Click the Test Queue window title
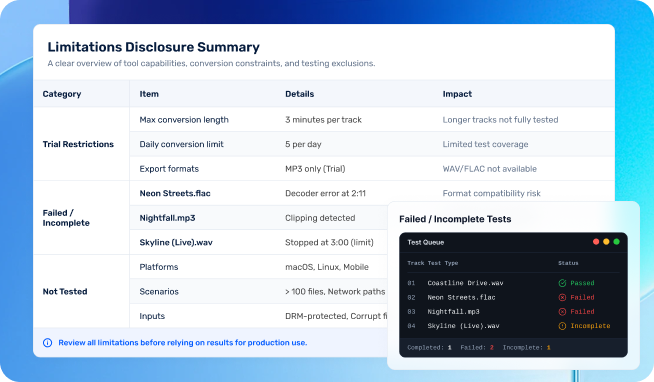The height and width of the screenshot is (382, 654). point(425,242)
